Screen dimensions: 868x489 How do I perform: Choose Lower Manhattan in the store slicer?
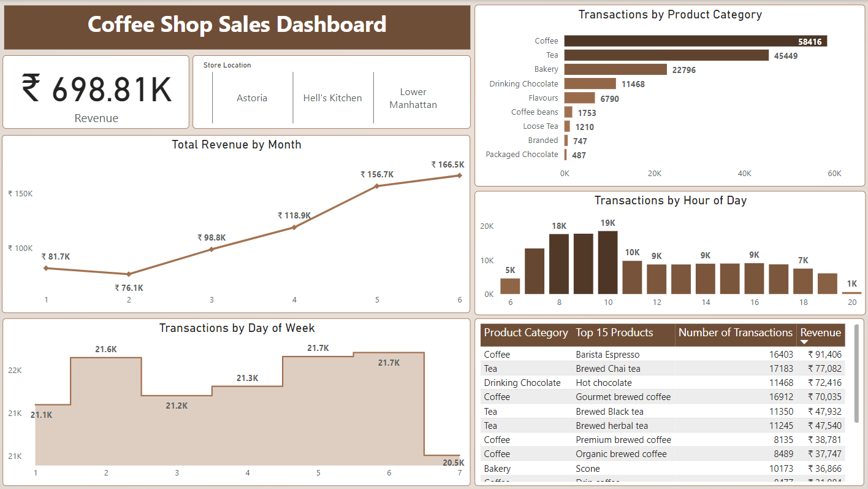[413, 98]
